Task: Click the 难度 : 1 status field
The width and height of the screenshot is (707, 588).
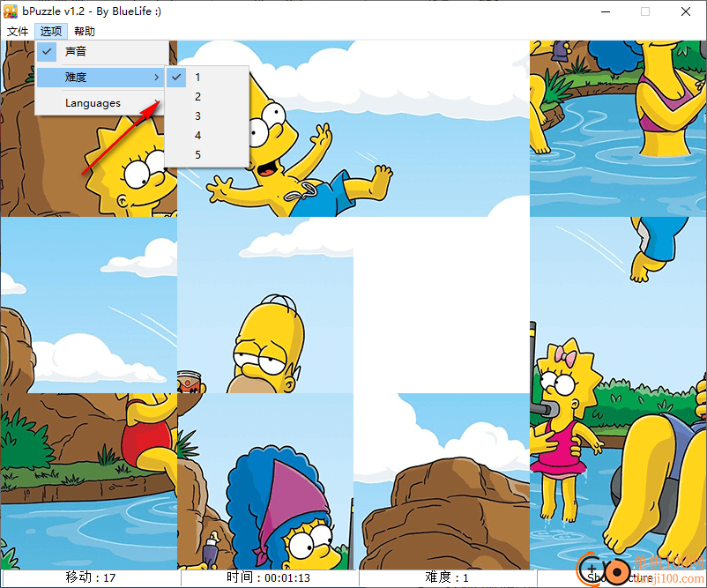Action: point(447,577)
